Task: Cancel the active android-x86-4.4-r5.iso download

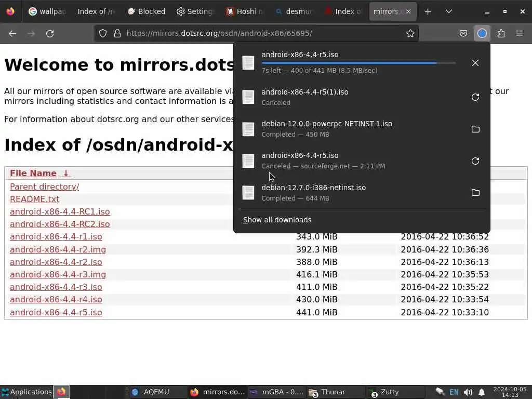Action: tap(475, 63)
